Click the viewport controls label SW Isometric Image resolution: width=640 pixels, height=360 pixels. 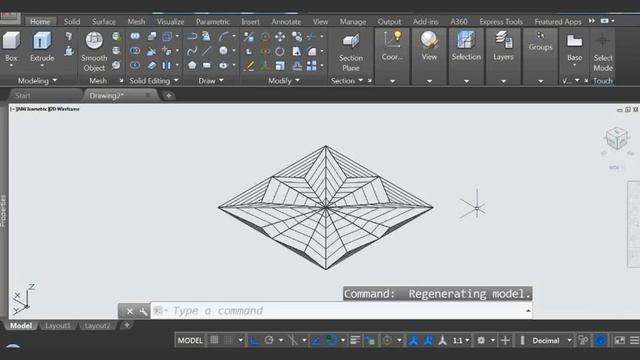pyautogui.click(x=32, y=109)
